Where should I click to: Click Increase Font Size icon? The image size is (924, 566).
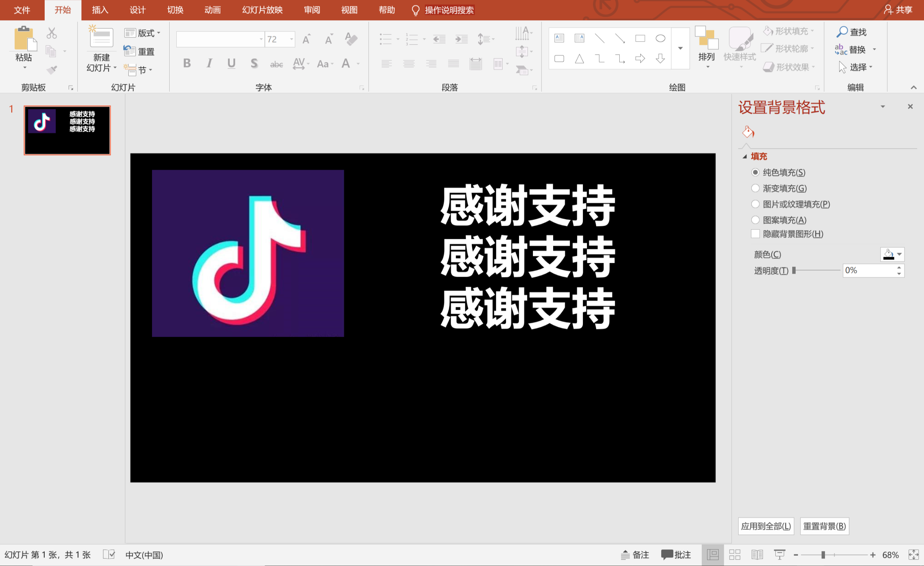[x=306, y=39]
